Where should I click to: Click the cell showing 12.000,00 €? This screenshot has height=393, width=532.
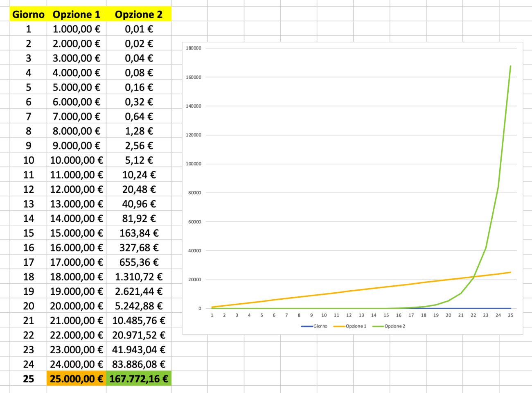(77, 189)
